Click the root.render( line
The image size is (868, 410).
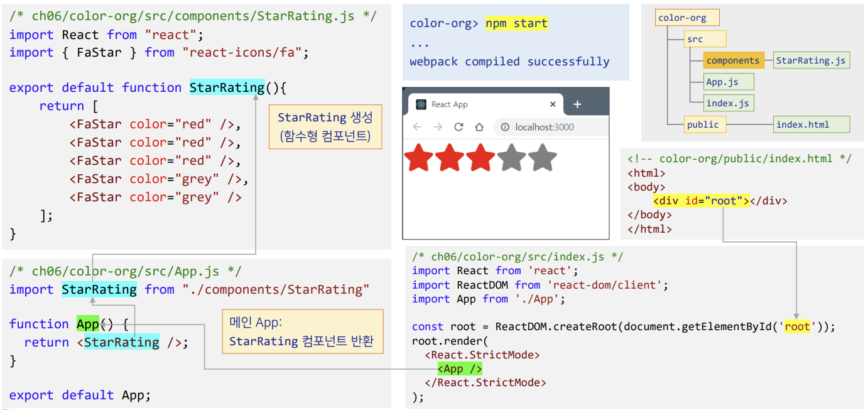pyautogui.click(x=450, y=341)
